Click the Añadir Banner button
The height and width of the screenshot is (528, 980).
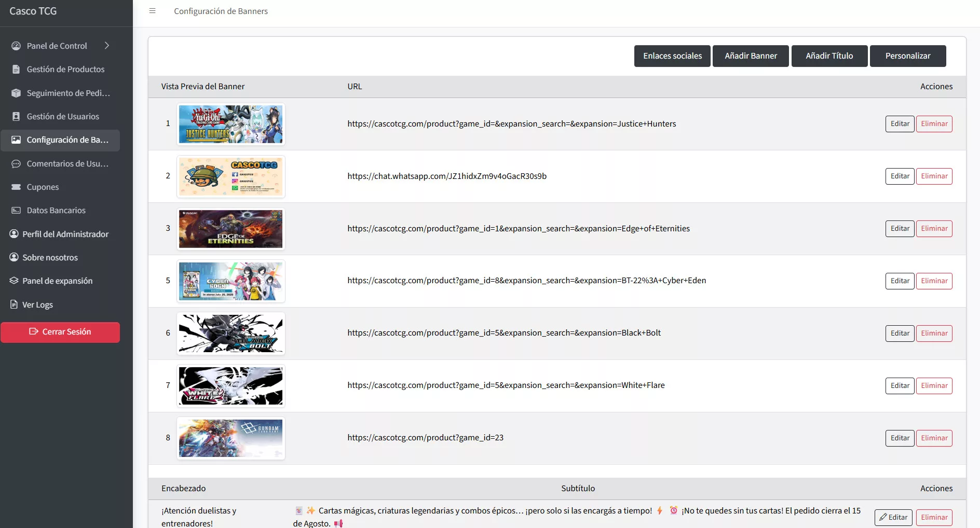click(x=751, y=56)
